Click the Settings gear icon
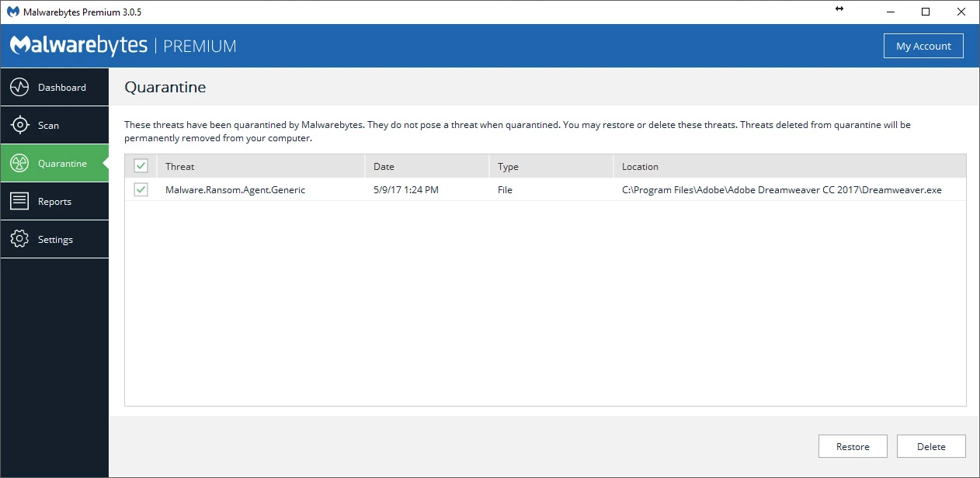 point(19,239)
